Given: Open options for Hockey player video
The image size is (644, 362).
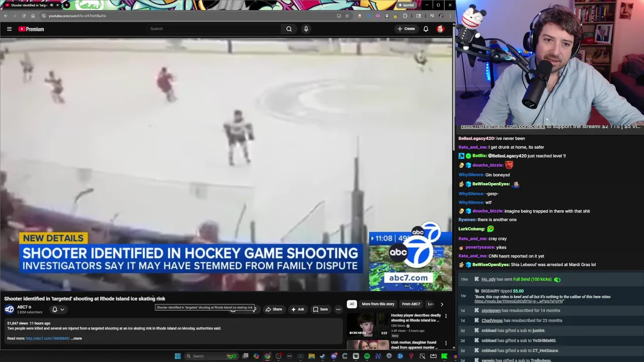Looking at the screenshot, I should pos(446,316).
